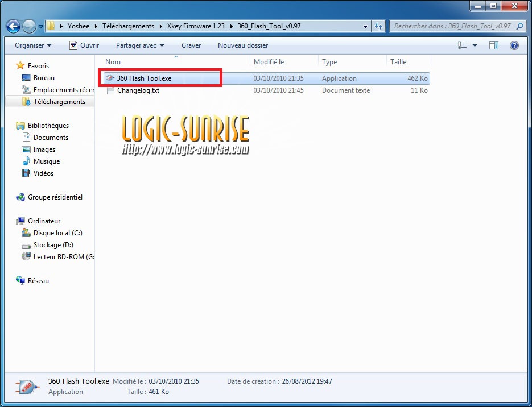The image size is (532, 407).
Task: Click the 462 Ko size cell
Action: (x=417, y=78)
